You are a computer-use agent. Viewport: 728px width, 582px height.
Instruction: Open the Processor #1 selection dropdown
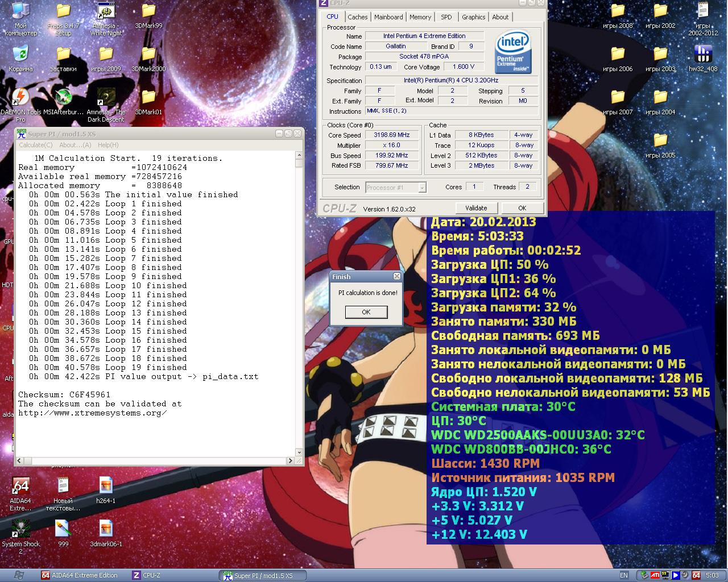[395, 187]
